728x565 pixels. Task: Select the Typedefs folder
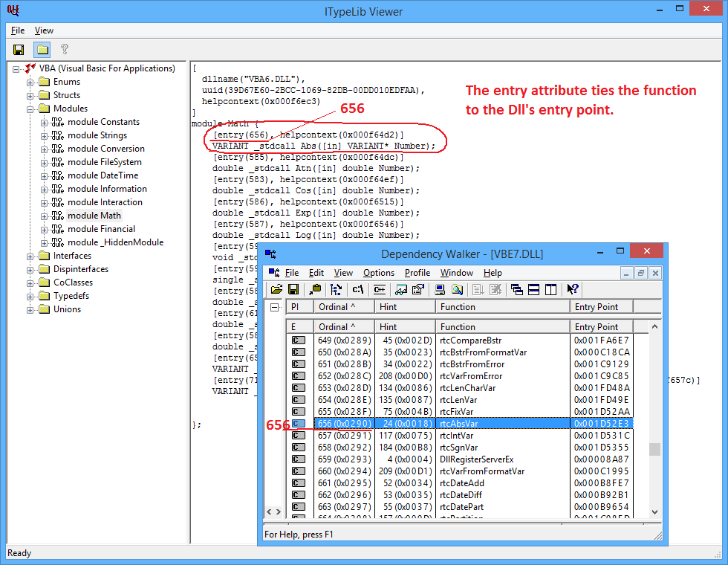click(71, 296)
